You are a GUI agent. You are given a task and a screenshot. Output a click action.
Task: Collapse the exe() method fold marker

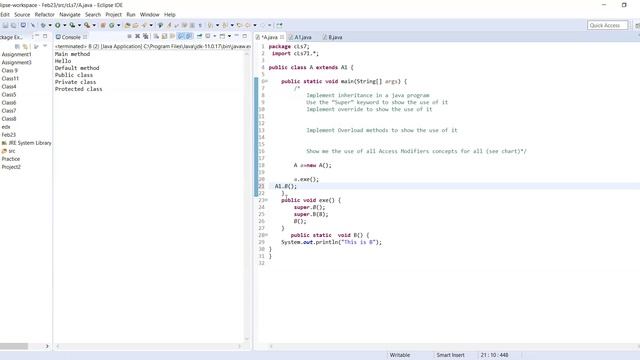click(266, 200)
